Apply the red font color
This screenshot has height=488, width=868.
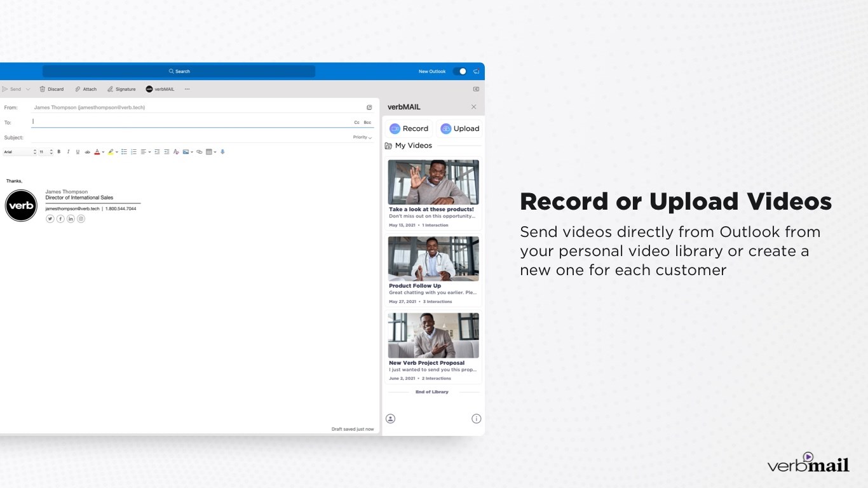tap(97, 152)
